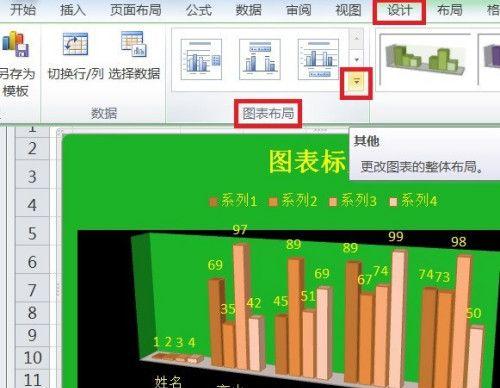Select row header 11
The width and height of the screenshot is (500, 388).
(x=32, y=379)
